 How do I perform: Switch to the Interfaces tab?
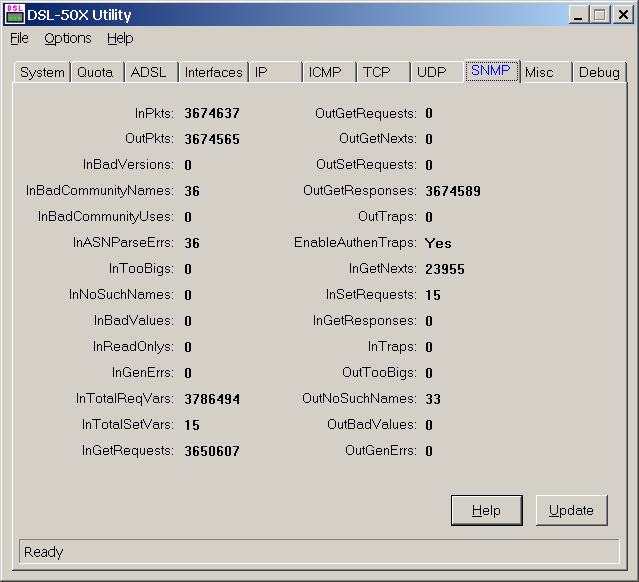coord(214,72)
